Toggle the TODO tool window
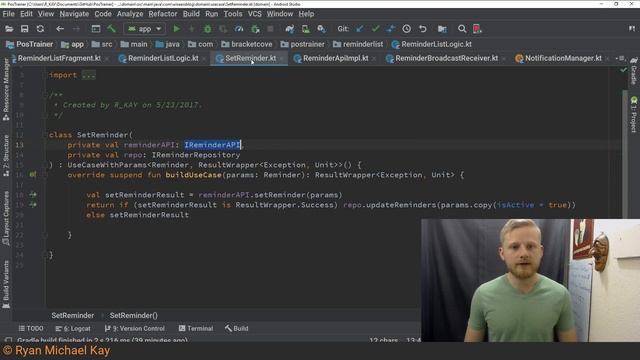Screen dimensions: 640x360 [31, 329]
